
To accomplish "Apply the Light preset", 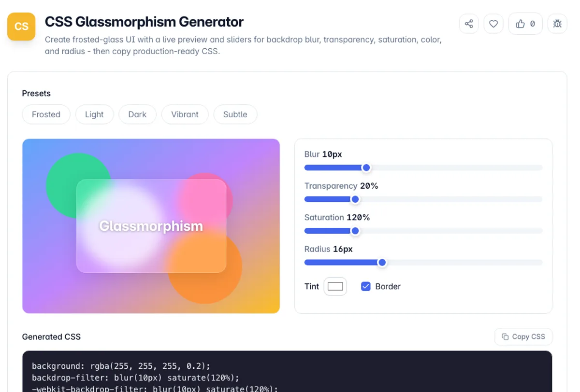I will pyautogui.click(x=94, y=114).
